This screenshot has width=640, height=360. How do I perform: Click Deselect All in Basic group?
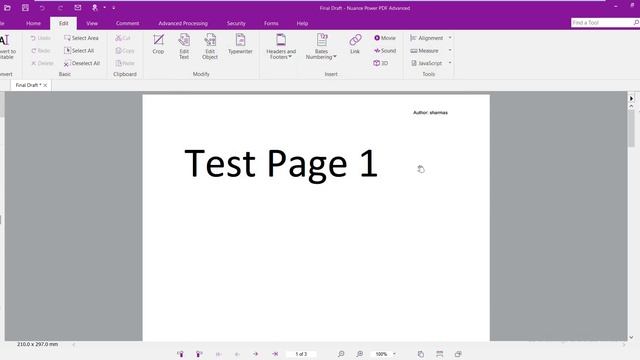[82, 63]
